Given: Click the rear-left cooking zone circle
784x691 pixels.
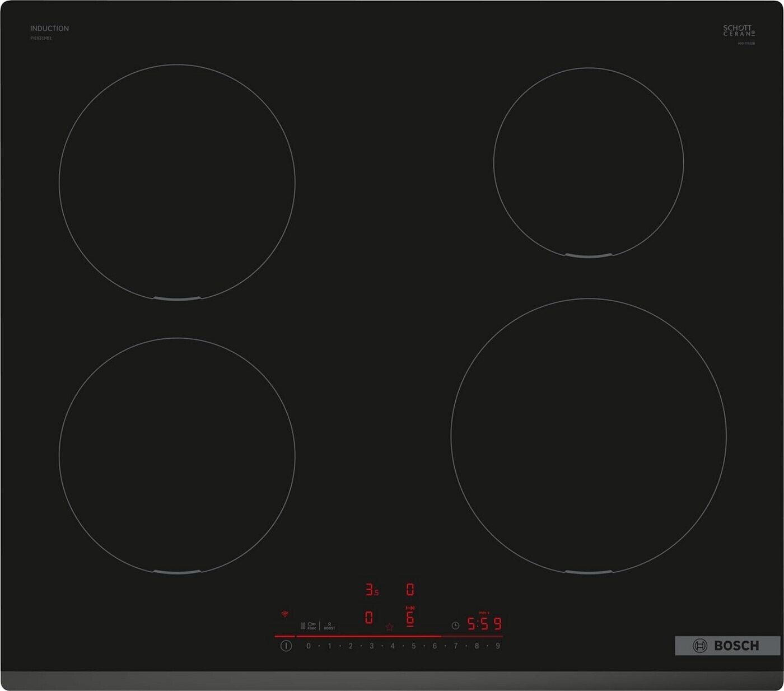Looking at the screenshot, I should [x=177, y=182].
